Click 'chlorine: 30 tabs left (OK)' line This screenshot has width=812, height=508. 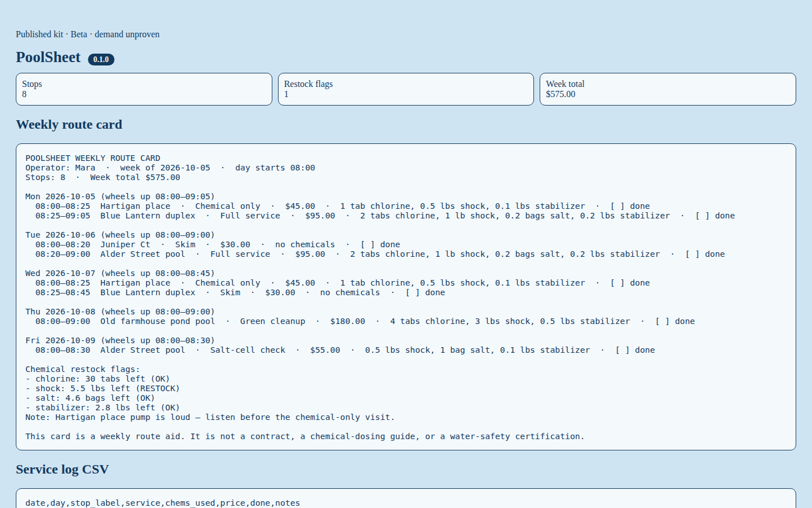coord(98,379)
